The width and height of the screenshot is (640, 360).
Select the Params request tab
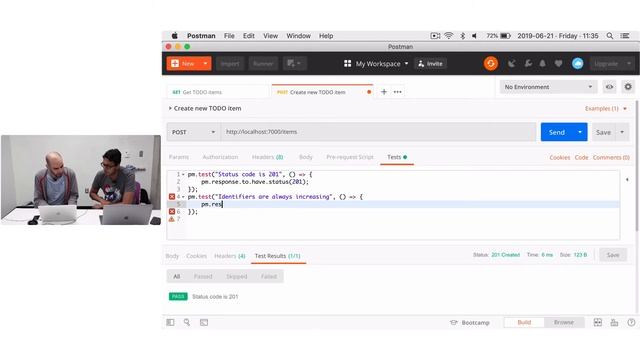pyautogui.click(x=179, y=157)
